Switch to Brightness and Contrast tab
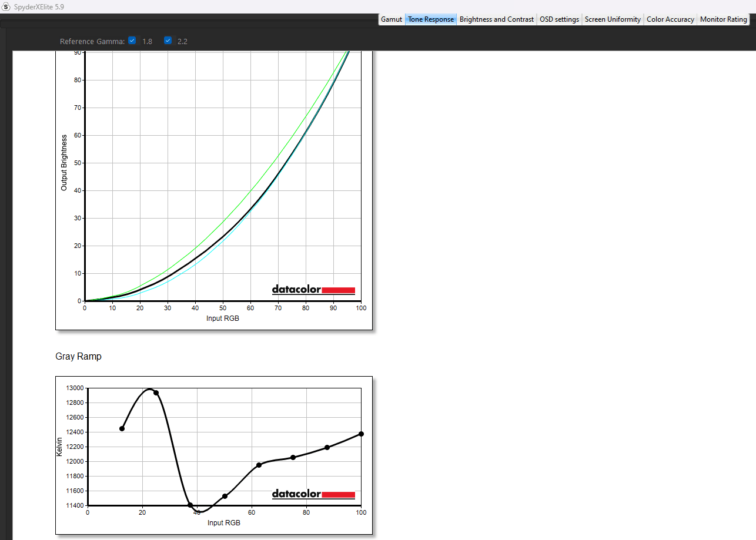Screen dimensions: 756x540 tap(497, 19)
